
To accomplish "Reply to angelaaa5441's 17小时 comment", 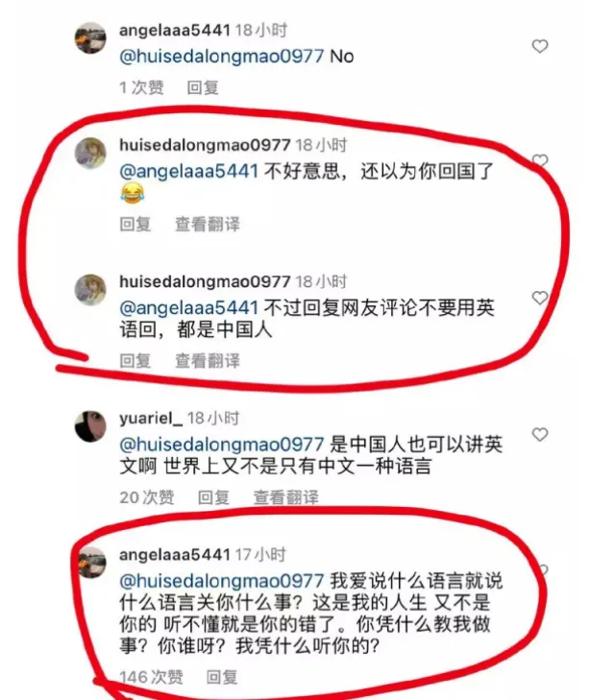I will coord(222,677).
